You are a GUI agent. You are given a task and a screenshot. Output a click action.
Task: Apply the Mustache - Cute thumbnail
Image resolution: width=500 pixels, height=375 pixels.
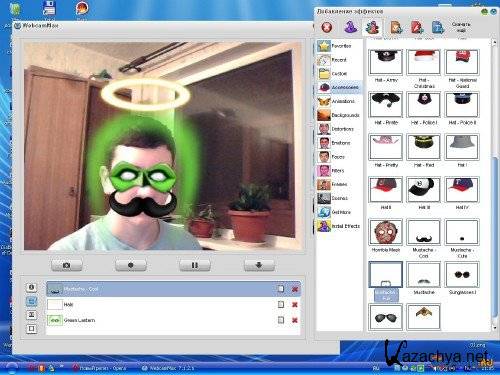coord(462,232)
